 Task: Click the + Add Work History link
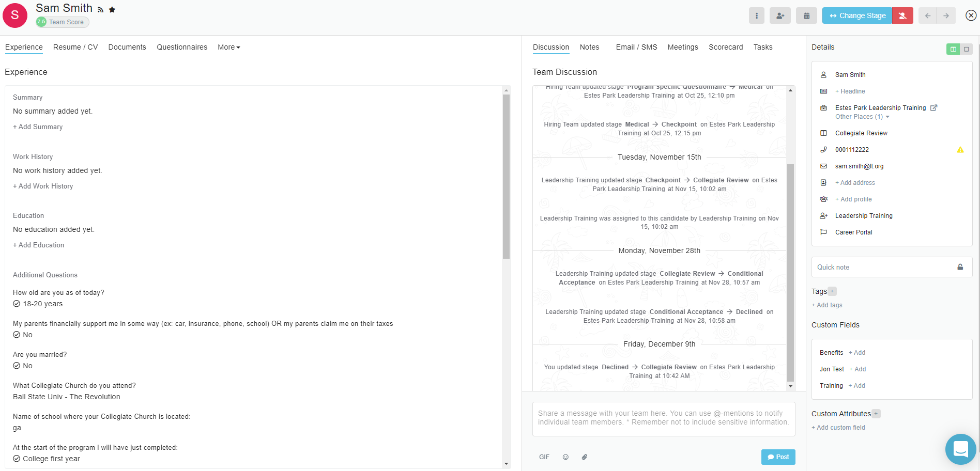[x=43, y=186]
